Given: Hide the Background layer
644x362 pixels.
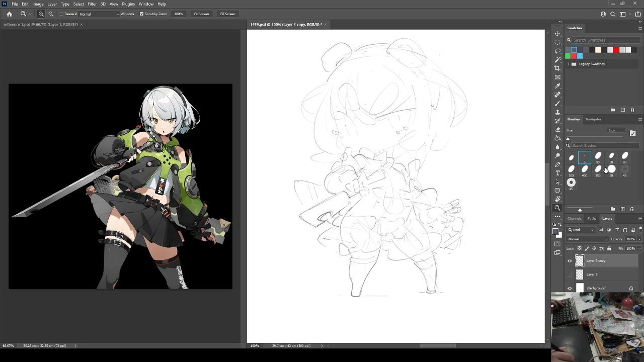Looking at the screenshot, I should coord(570,288).
